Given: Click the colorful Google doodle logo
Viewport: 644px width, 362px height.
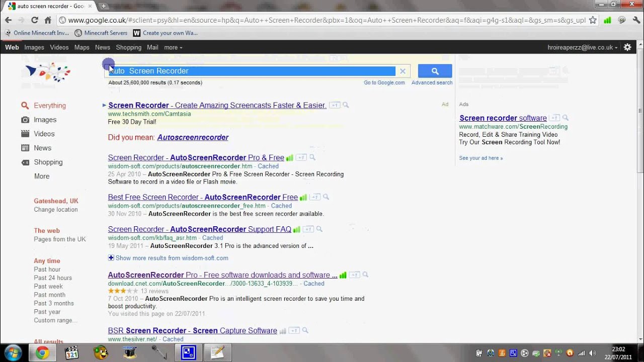Looking at the screenshot, I should (48, 72).
